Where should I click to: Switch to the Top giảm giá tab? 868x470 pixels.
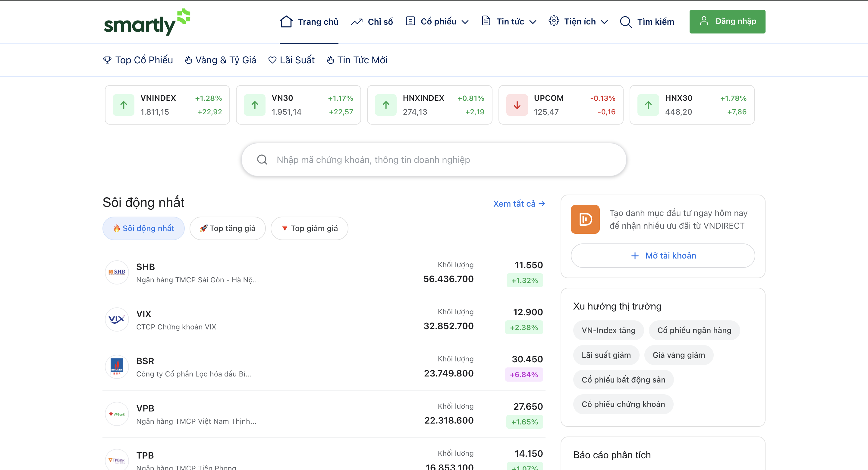pyautogui.click(x=309, y=228)
